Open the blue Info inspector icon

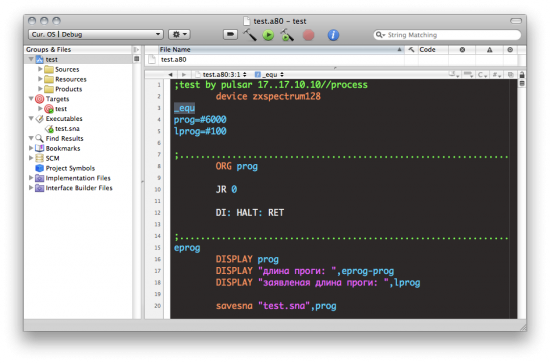(x=333, y=35)
